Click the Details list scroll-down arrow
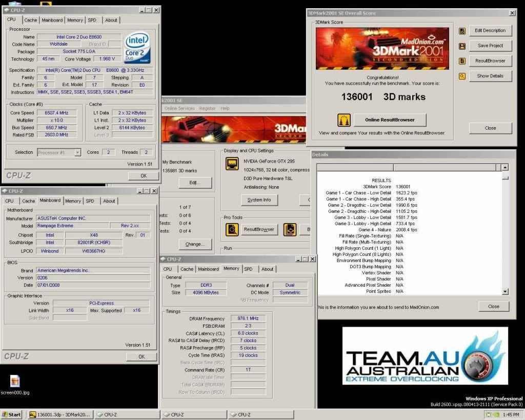The height and width of the screenshot is (420, 525). [505, 291]
